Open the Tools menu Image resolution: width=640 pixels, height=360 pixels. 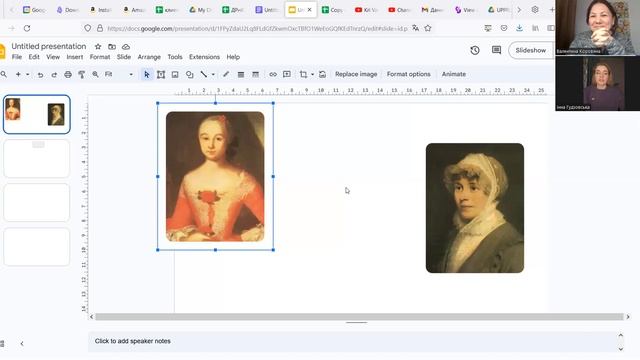point(175,57)
